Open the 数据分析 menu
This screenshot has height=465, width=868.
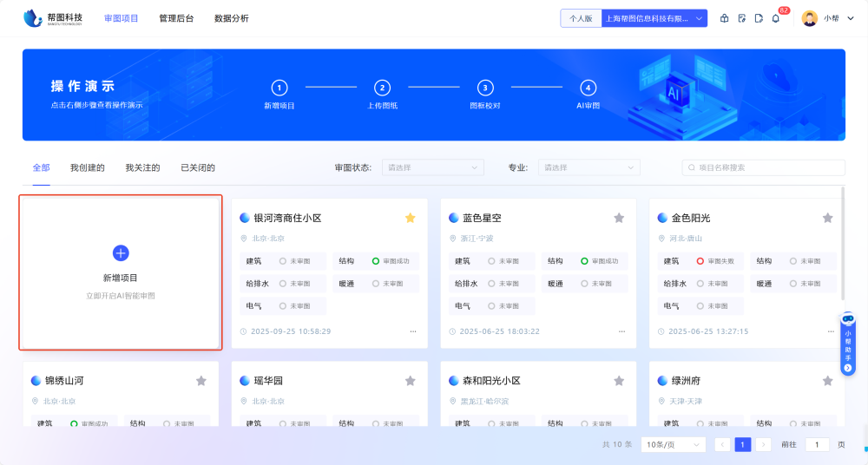(x=231, y=18)
